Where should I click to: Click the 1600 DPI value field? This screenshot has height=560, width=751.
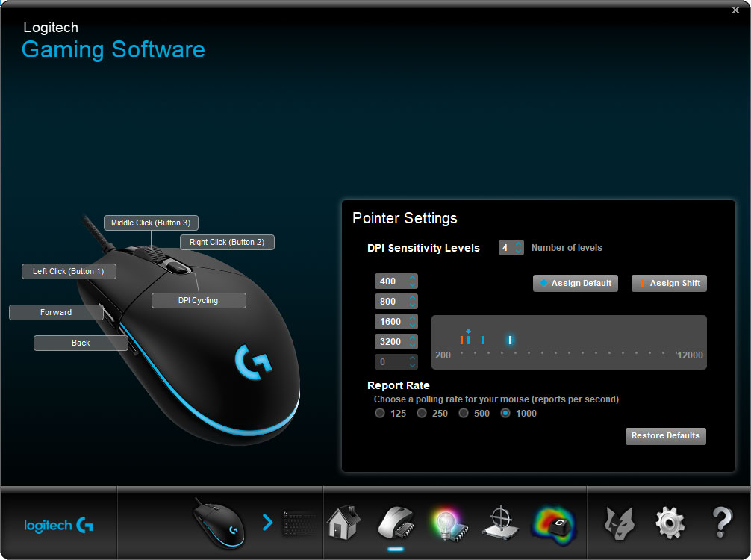396,321
